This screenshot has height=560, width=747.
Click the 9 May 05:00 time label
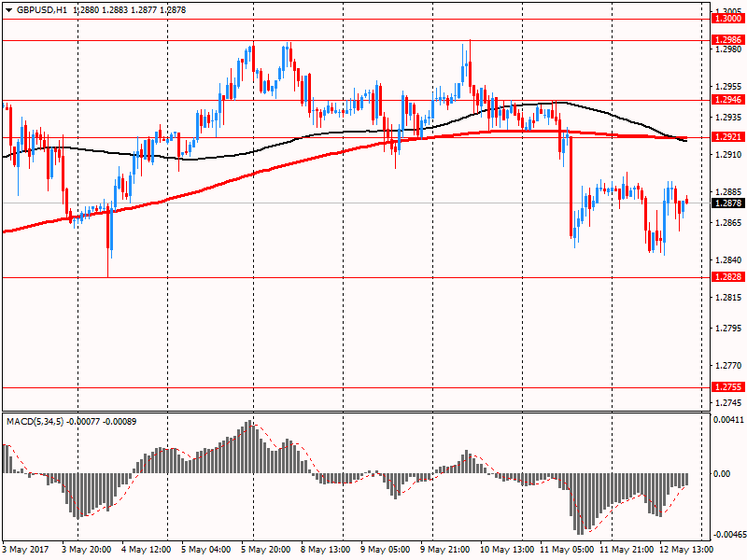386,550
